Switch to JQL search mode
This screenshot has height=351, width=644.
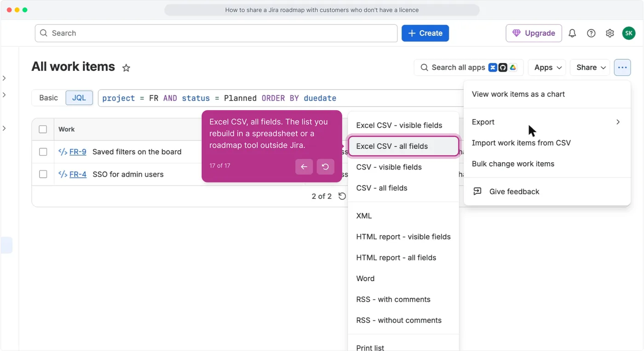[x=79, y=98]
